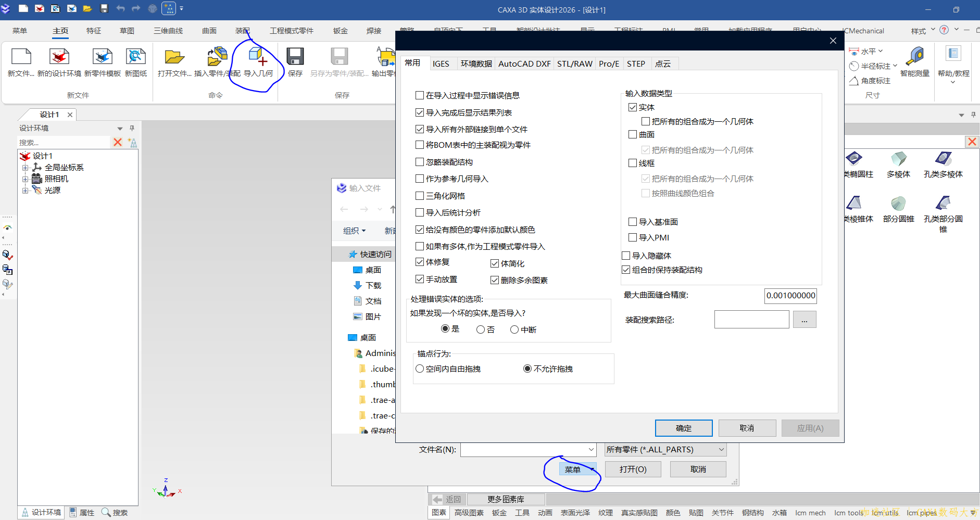
Task: Click the 最大曲面缝合精度 input field
Action: (790, 296)
